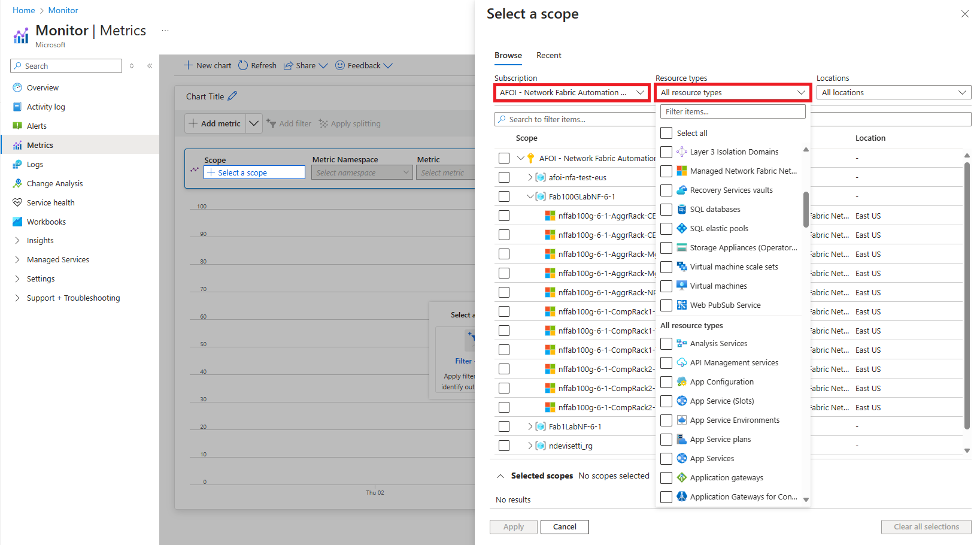The image size is (980, 545).
Task: Open Logs from the sidebar
Action: click(35, 164)
